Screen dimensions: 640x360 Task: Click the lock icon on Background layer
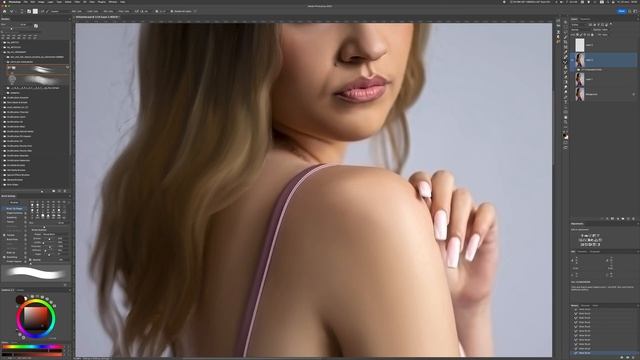click(x=634, y=94)
